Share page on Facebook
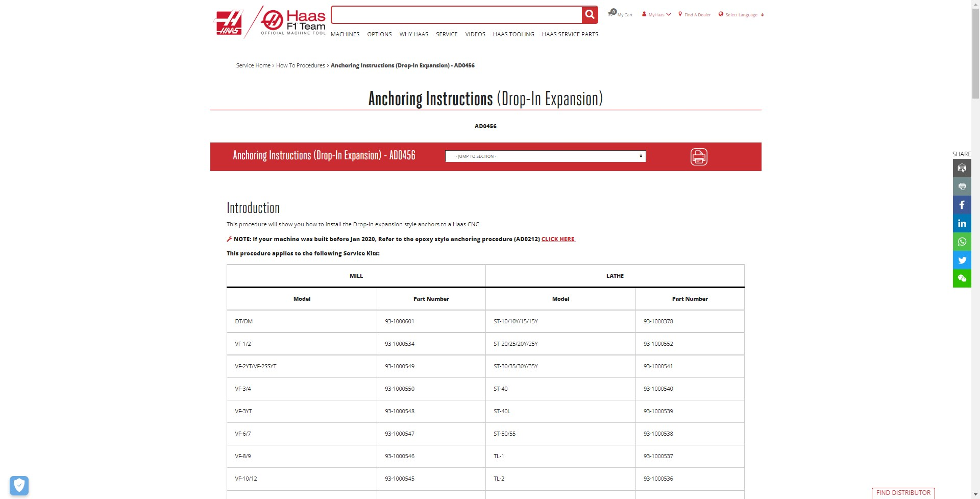Image resolution: width=980 pixels, height=499 pixels. [x=962, y=205]
